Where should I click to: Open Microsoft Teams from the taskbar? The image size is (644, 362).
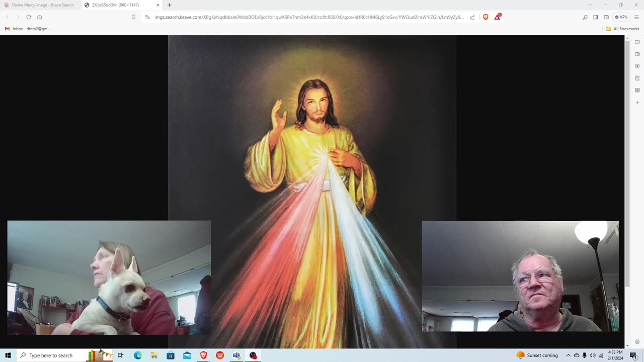tap(236, 355)
